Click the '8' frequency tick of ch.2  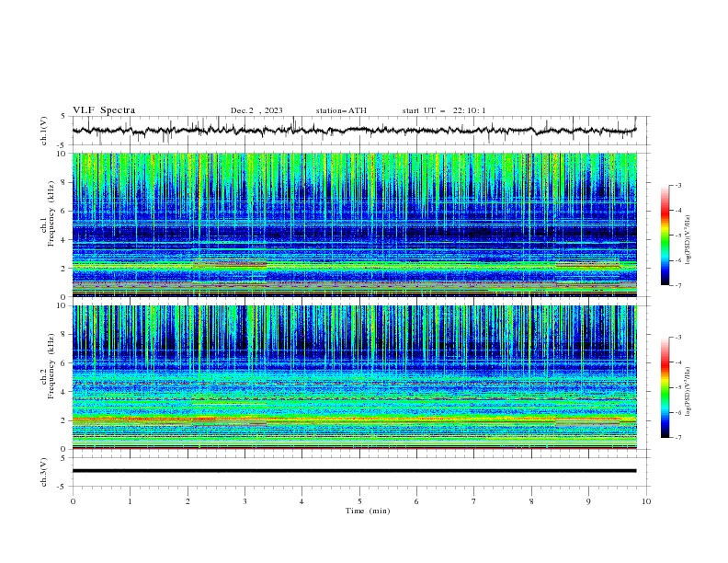[x=65, y=335]
